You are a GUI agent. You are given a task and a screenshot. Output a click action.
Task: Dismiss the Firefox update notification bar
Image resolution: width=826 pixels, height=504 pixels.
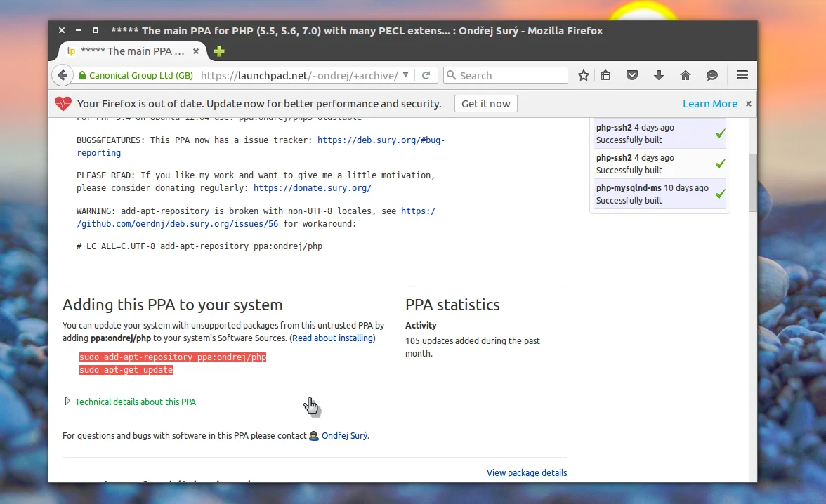point(749,104)
